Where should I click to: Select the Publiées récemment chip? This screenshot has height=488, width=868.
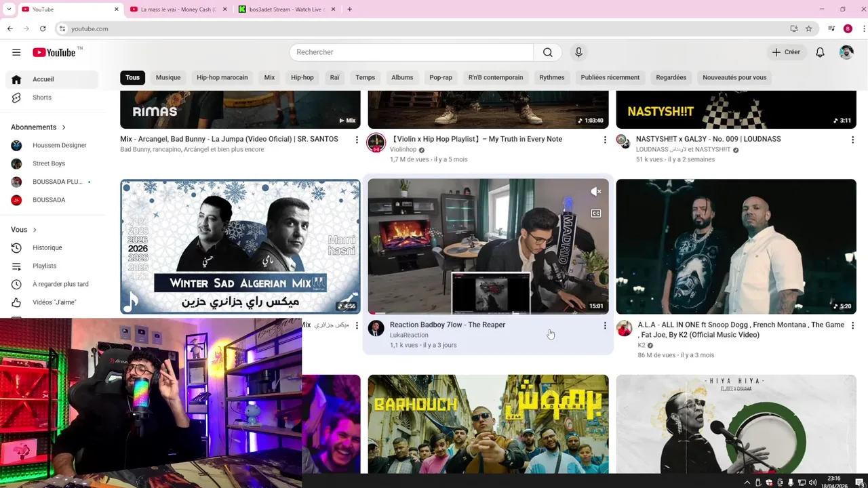610,77
